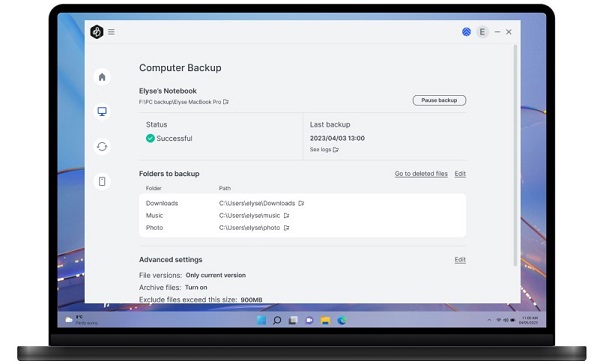Viewport: 600px width, 364px height.
Task: Launch Microsoft Edge from the taskbar
Action: point(342,320)
